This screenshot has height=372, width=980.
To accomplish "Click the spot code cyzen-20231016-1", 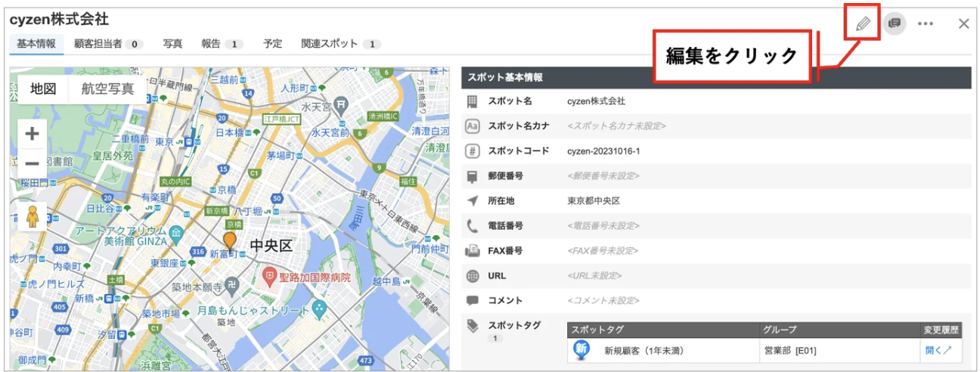I will coord(603,150).
